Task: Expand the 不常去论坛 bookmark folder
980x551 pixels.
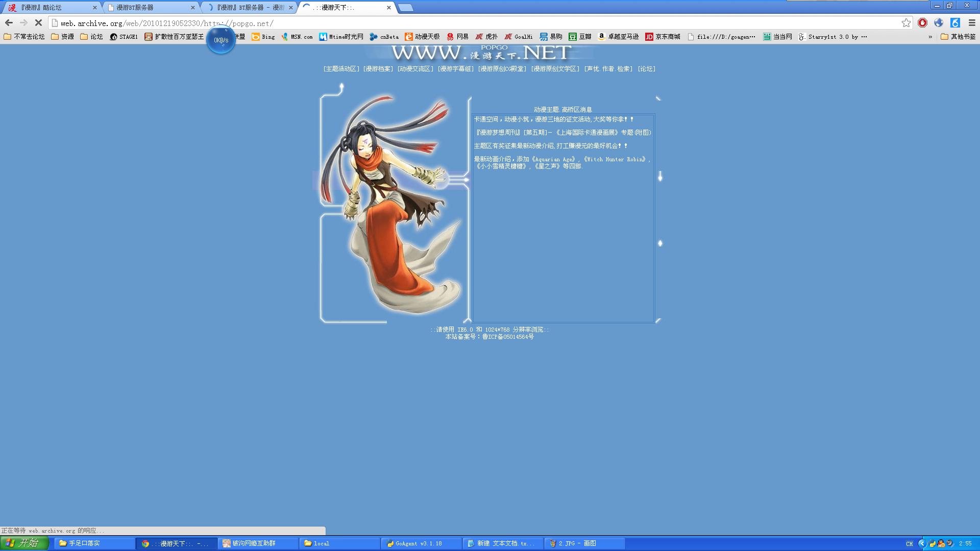Action: click(24, 37)
